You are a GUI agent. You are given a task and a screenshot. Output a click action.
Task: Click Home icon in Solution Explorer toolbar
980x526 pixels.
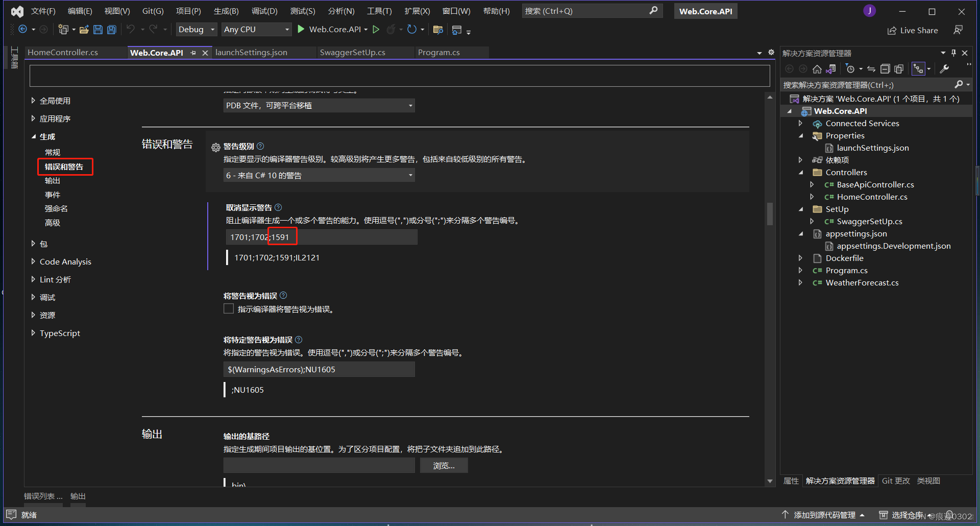click(x=817, y=68)
